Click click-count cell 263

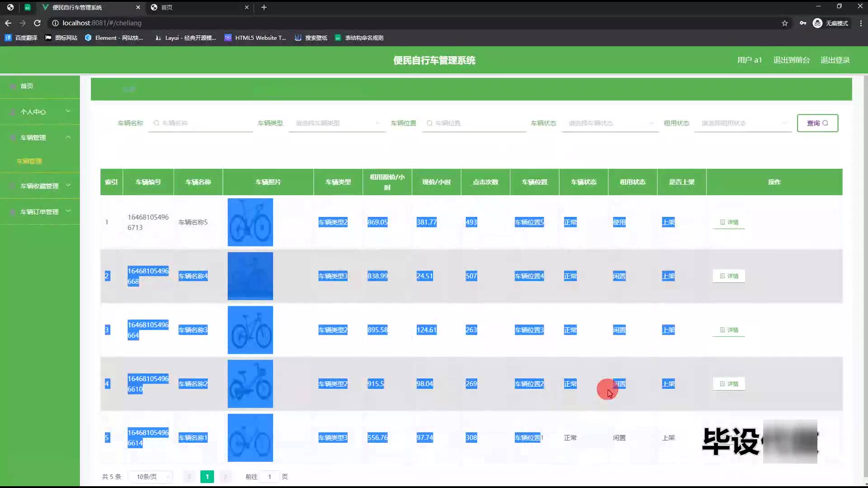[x=472, y=330]
